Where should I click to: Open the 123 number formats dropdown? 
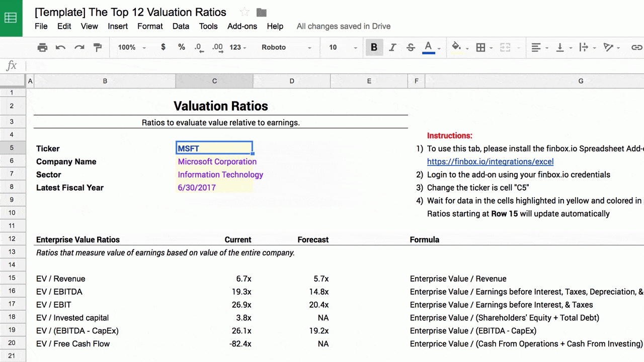[238, 47]
